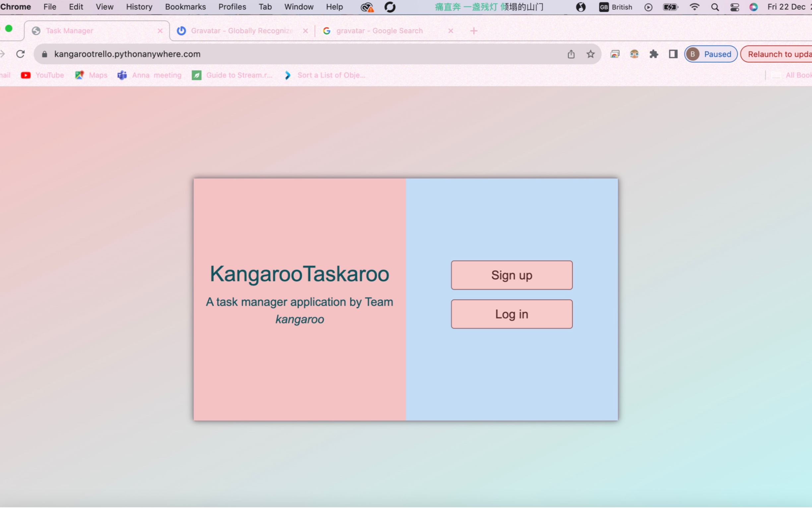
Task: Click the bookmark star icon
Action: coord(591,54)
